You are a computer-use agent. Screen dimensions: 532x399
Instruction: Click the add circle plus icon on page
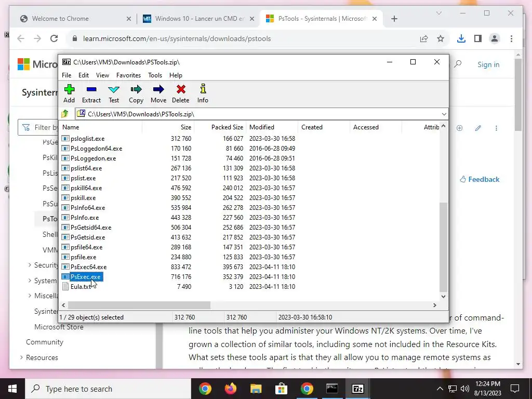pos(459,128)
